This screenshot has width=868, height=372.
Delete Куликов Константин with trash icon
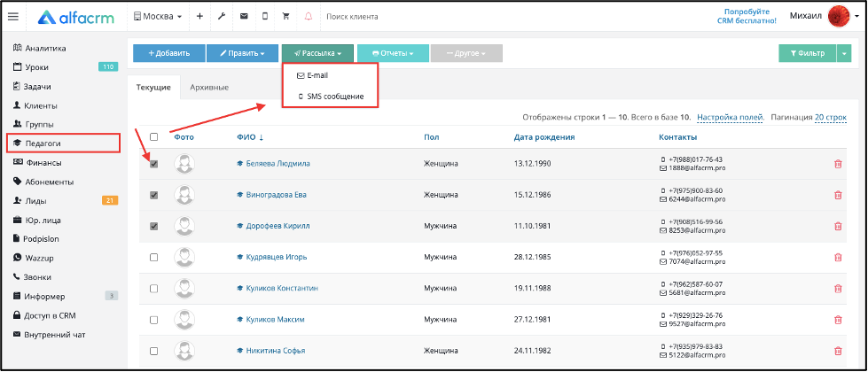coord(838,289)
